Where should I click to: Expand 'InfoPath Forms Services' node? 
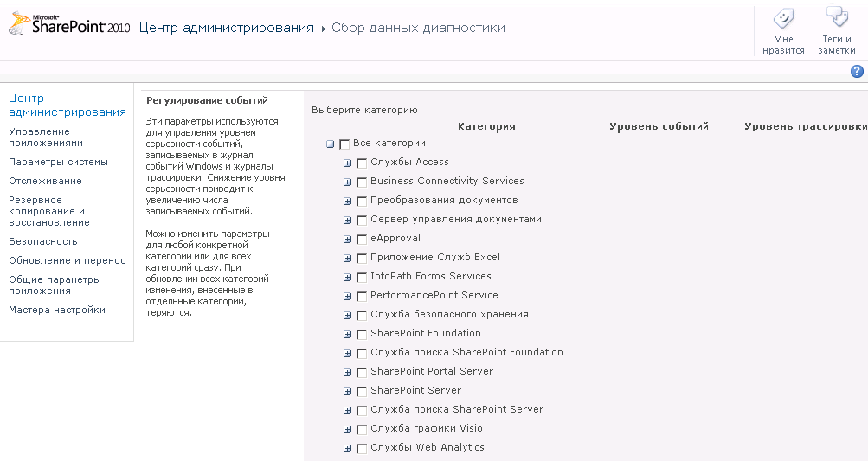(x=348, y=278)
